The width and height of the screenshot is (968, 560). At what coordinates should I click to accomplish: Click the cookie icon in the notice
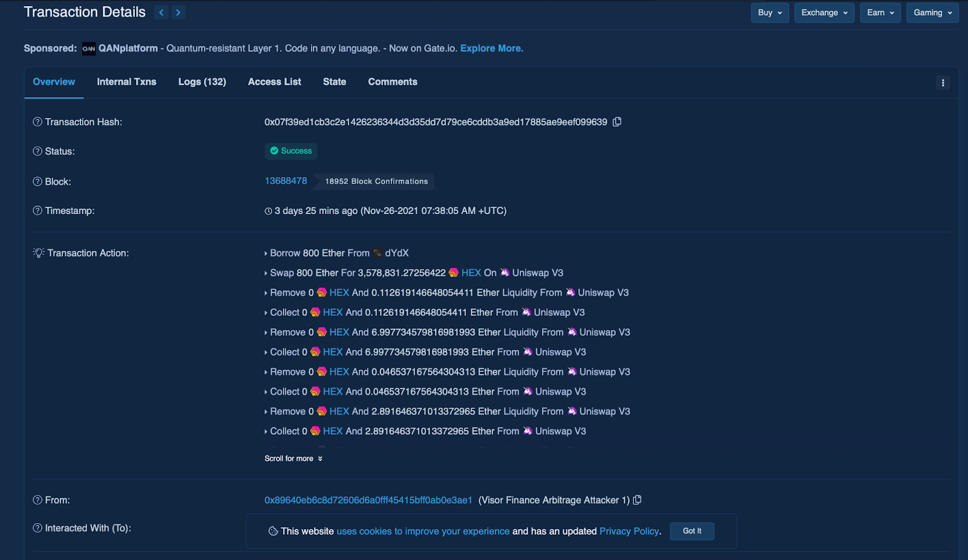coord(273,531)
